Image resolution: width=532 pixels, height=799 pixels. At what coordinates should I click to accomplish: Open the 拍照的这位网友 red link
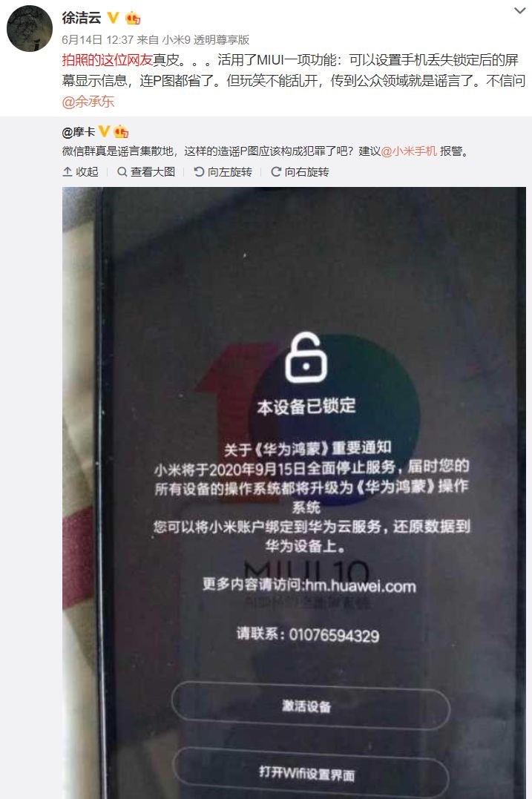click(108, 60)
